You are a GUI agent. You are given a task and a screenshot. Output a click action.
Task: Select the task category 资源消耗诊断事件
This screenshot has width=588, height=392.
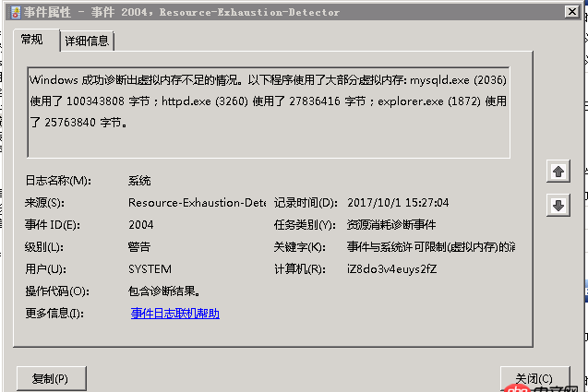(391, 225)
